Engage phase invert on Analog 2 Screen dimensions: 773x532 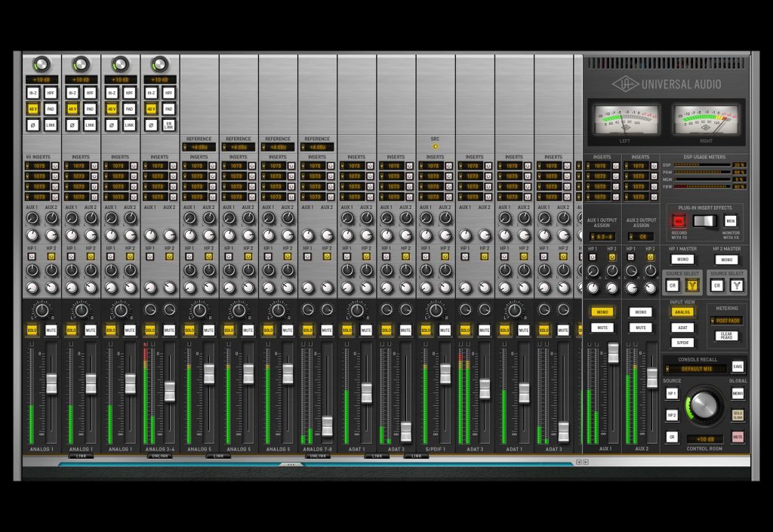72,124
